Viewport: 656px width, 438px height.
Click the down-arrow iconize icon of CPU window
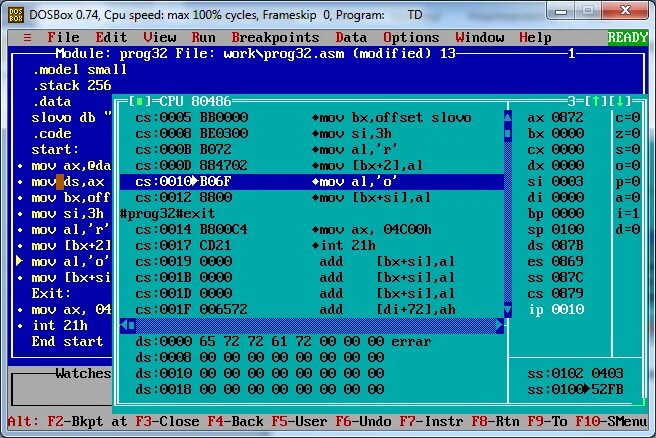pyautogui.click(x=620, y=101)
